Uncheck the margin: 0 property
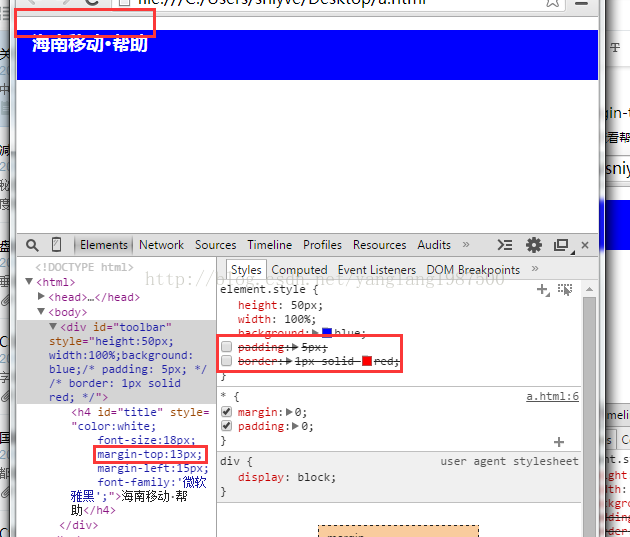This screenshot has height=537, width=630. click(227, 412)
